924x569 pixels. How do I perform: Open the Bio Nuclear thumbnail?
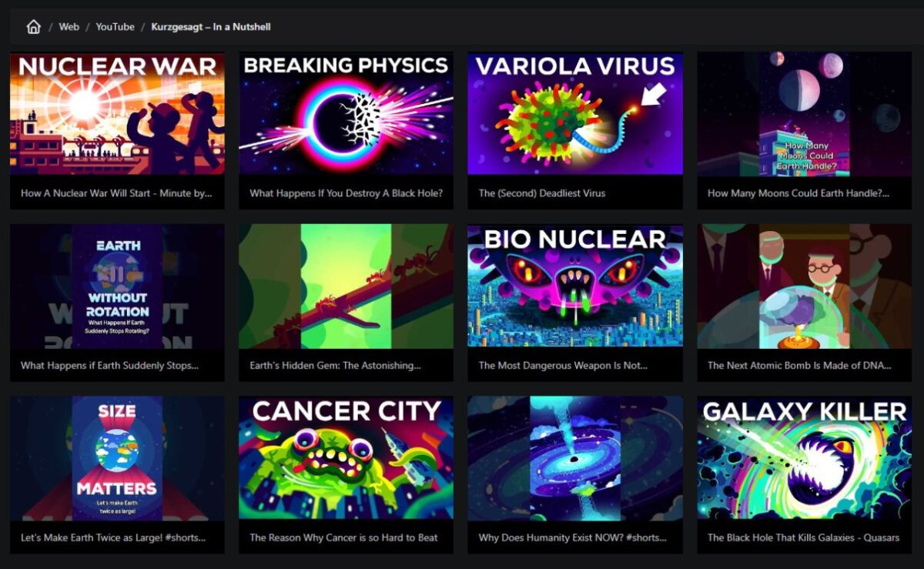coord(575,286)
